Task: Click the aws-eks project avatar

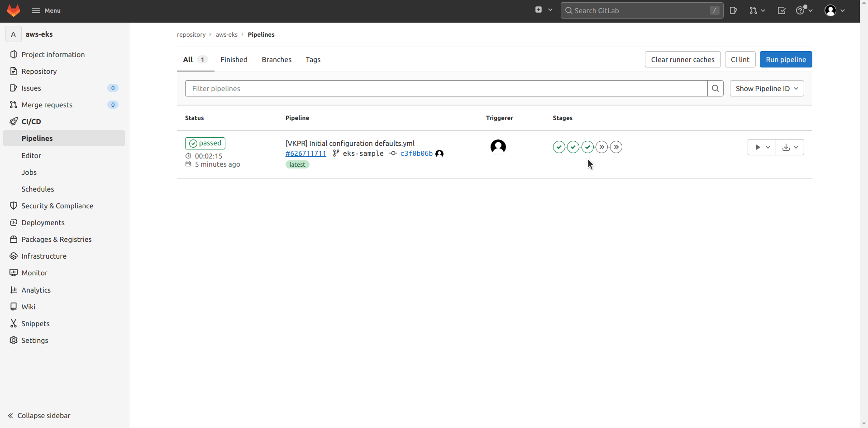Action: point(13,34)
